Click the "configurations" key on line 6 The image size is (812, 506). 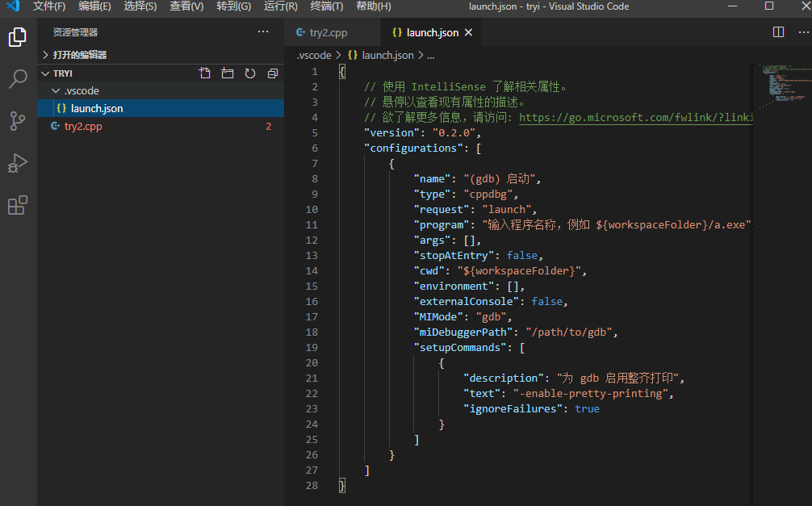(413, 148)
